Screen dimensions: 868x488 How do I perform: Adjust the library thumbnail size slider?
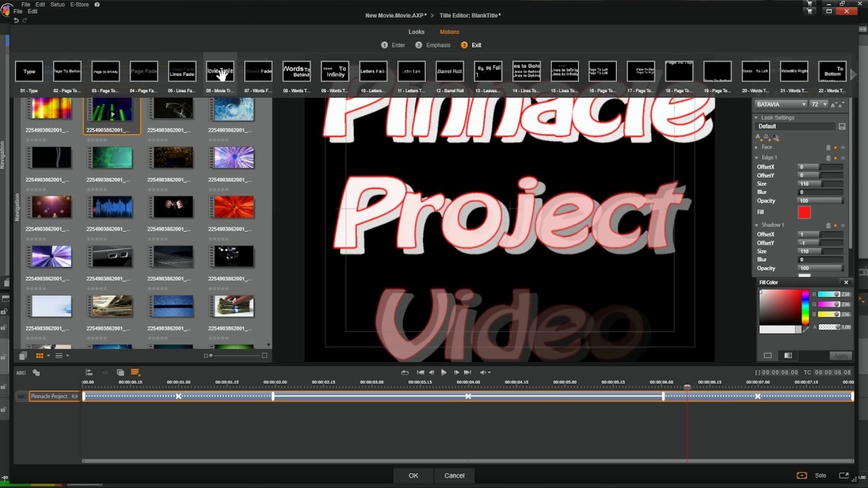235,355
